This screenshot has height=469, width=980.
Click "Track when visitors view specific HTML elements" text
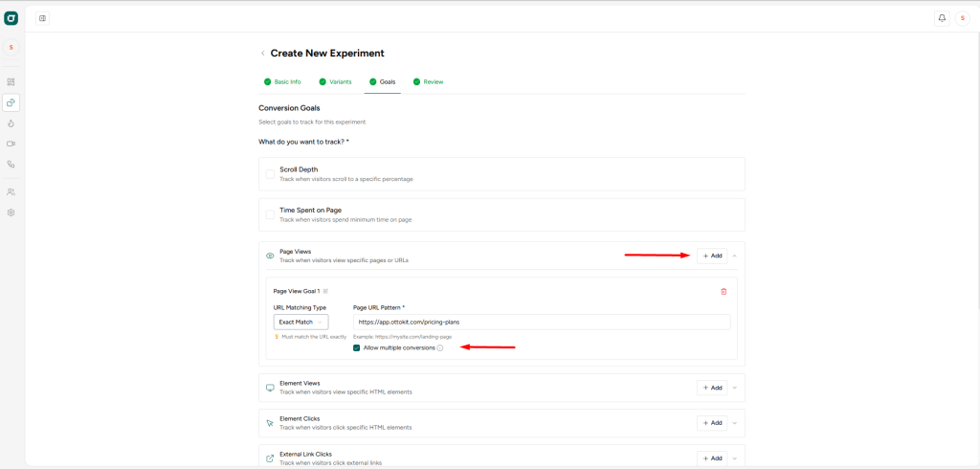(345, 392)
